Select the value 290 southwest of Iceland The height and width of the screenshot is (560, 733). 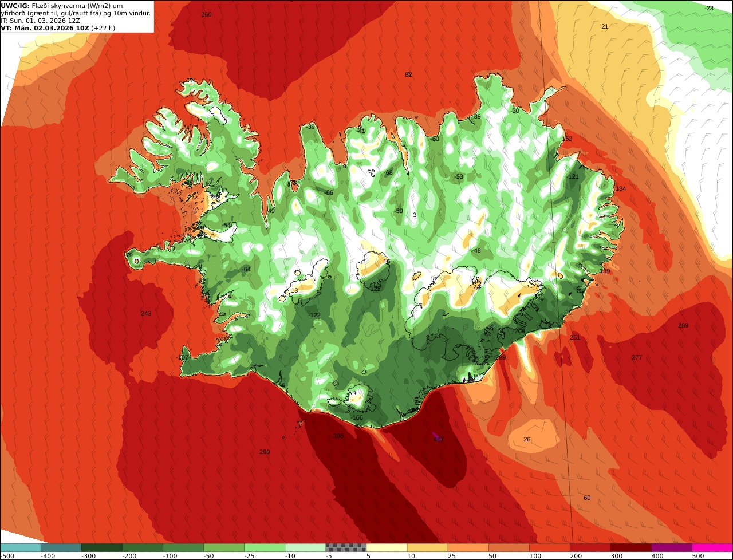264,452
